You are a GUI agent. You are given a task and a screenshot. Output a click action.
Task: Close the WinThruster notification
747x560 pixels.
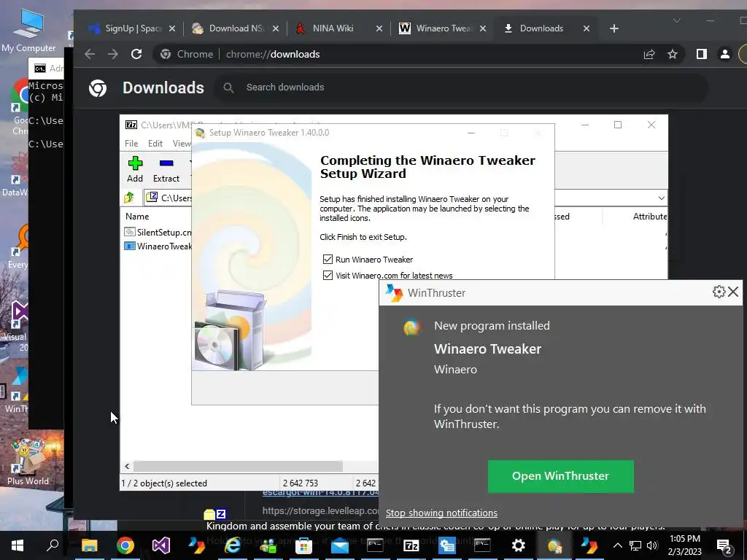[733, 292]
